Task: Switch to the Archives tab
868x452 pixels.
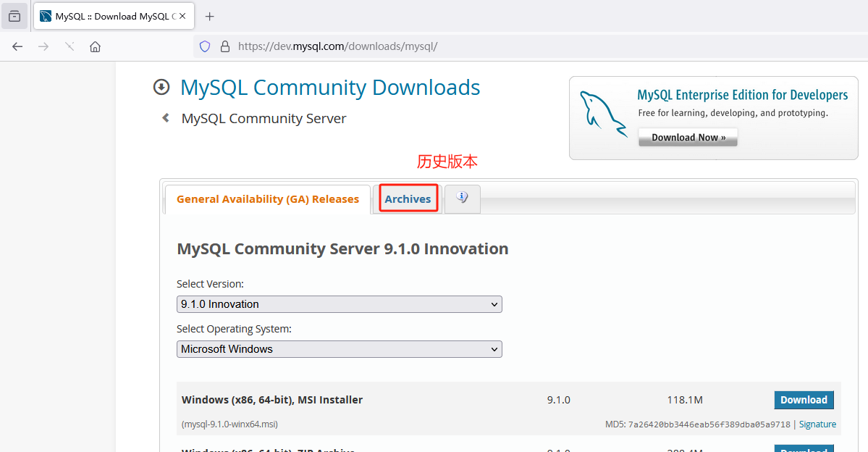Action: pos(408,198)
